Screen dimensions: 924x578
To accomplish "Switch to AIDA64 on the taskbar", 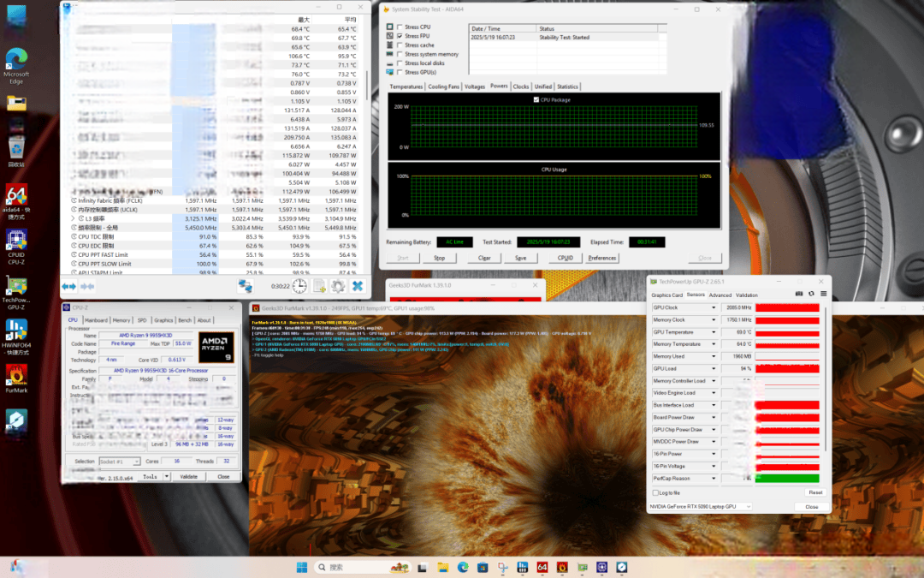I will point(542,568).
